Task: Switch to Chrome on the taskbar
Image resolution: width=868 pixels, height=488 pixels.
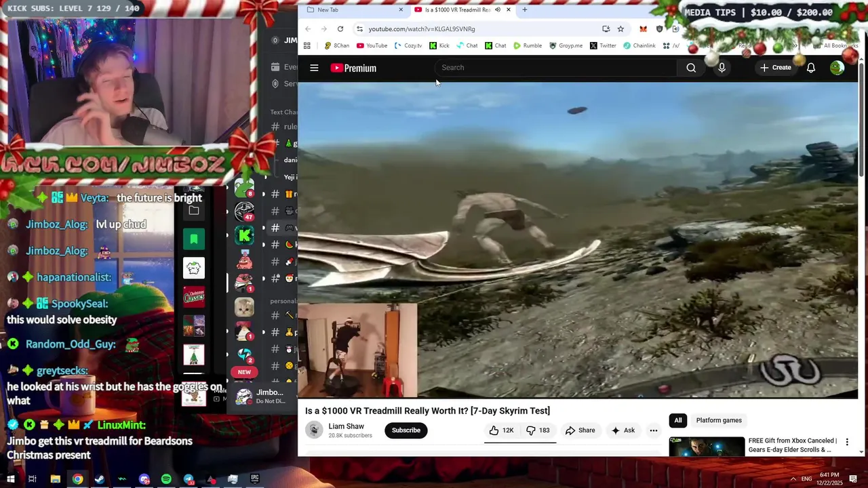Action: pyautogui.click(x=77, y=479)
